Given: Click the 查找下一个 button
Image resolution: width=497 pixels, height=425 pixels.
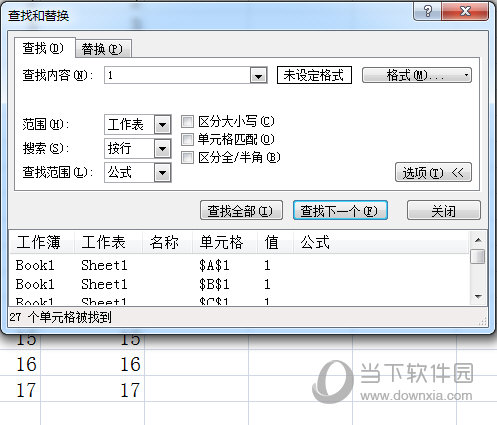Looking at the screenshot, I should click(340, 210).
